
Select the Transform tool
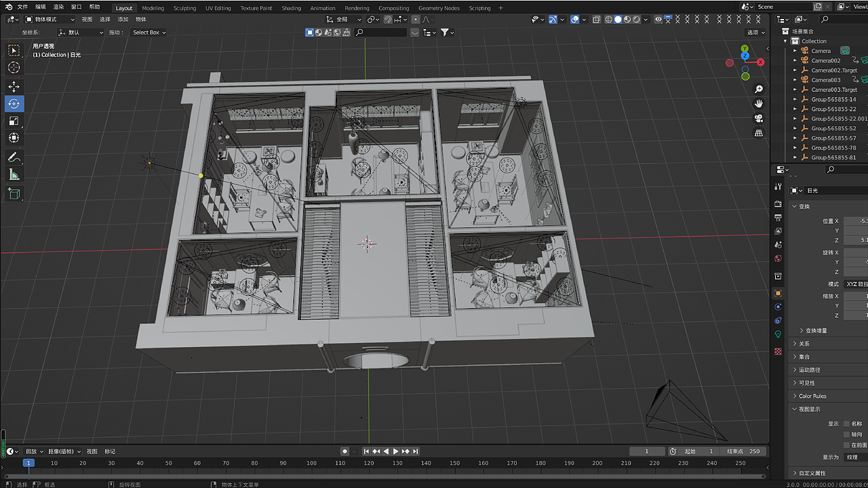tap(14, 138)
